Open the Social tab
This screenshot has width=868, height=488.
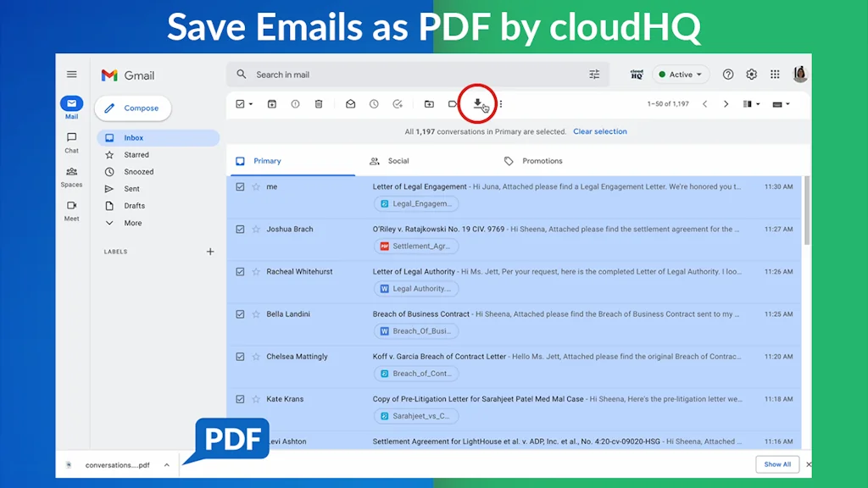click(398, 161)
